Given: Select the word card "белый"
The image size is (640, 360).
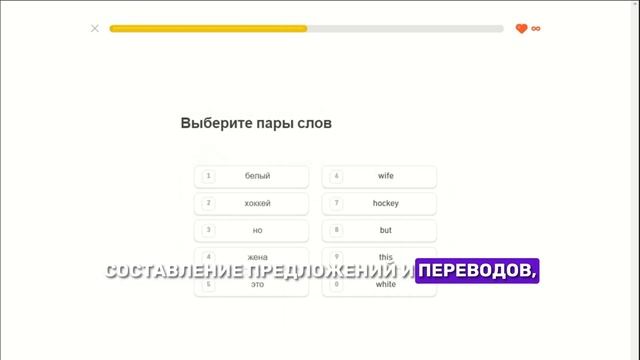Looking at the screenshot, I should point(251,176).
